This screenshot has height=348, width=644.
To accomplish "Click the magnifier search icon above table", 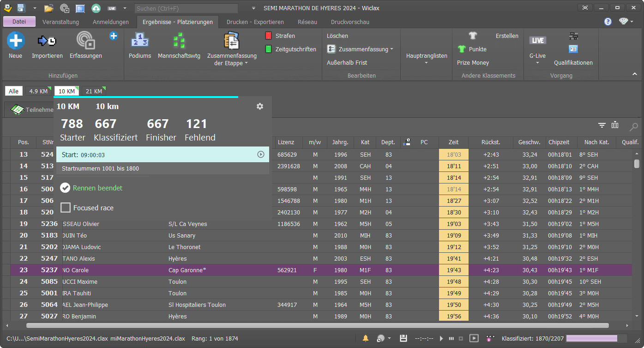I will [634, 126].
